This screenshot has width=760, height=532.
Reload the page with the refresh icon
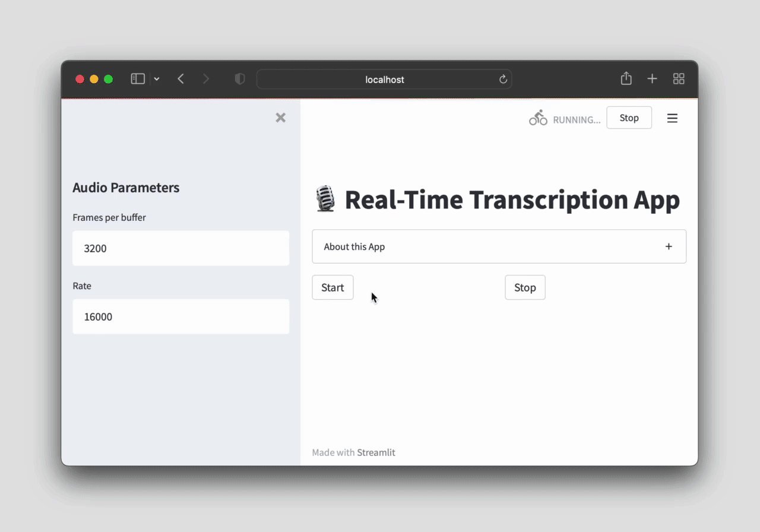[503, 79]
